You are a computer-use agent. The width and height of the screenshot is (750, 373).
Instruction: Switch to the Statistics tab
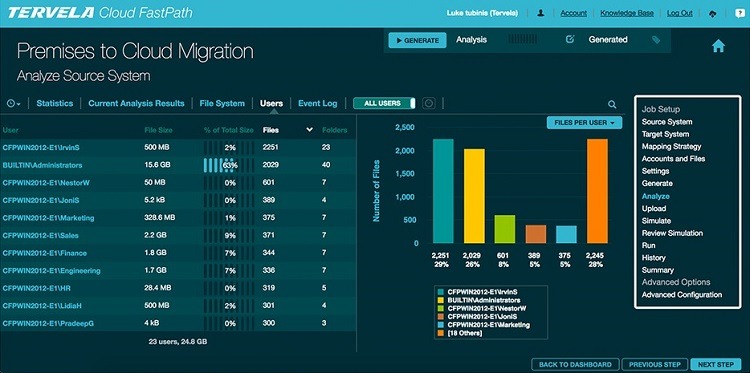click(x=55, y=103)
